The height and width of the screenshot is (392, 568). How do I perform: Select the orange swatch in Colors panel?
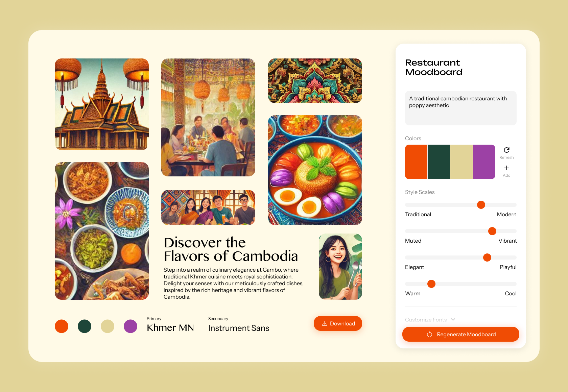416,162
